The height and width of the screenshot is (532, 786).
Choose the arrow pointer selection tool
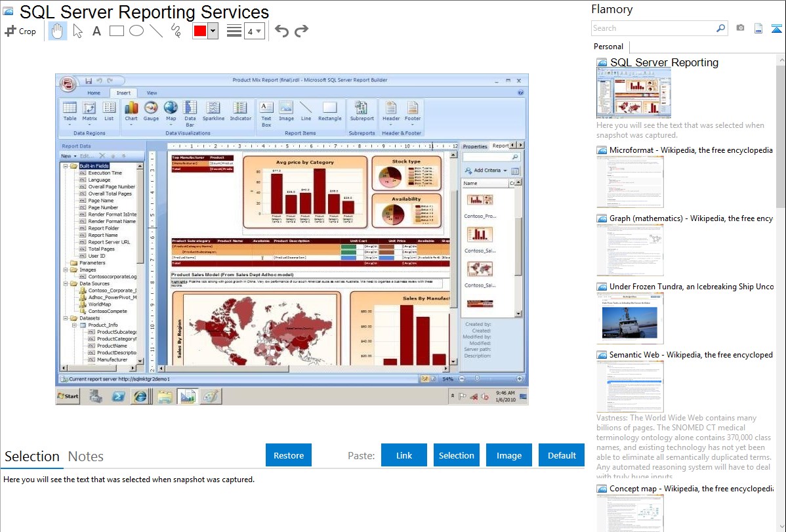[77, 31]
